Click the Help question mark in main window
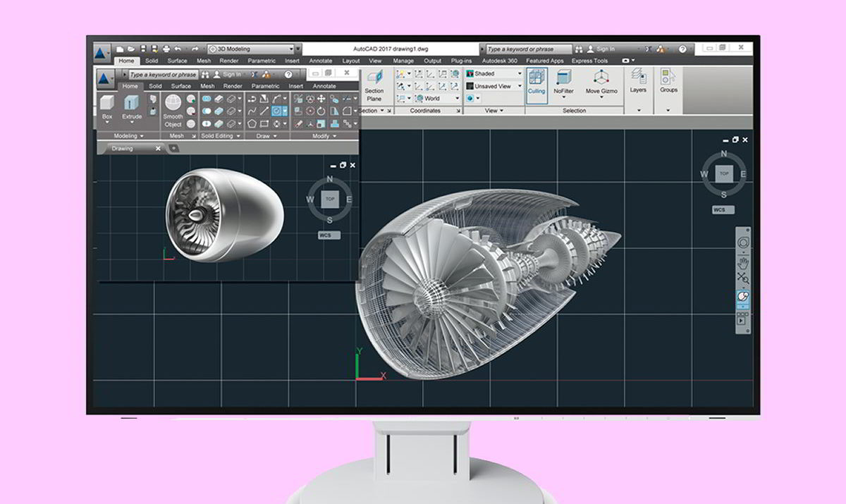The width and height of the screenshot is (846, 504). click(682, 49)
